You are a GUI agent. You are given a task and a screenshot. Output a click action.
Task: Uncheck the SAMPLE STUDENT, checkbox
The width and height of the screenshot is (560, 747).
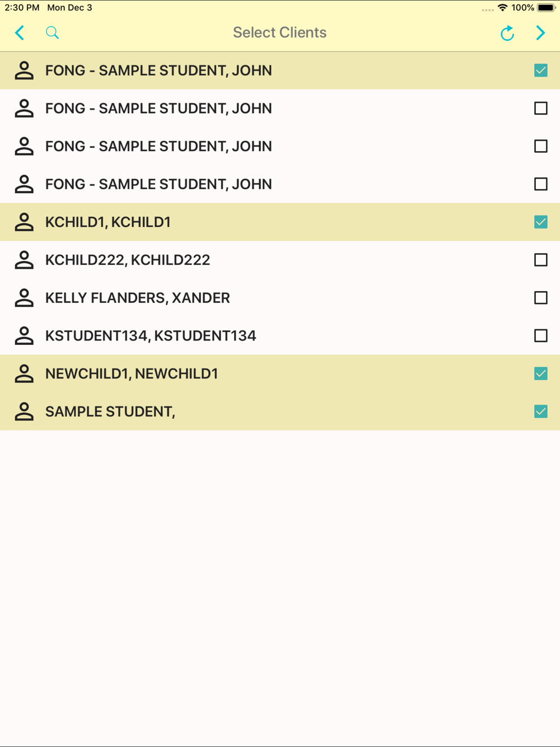point(540,412)
